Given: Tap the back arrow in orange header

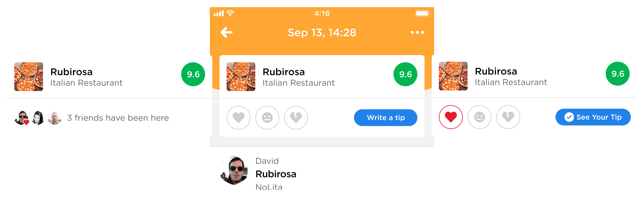Looking at the screenshot, I should [226, 32].
